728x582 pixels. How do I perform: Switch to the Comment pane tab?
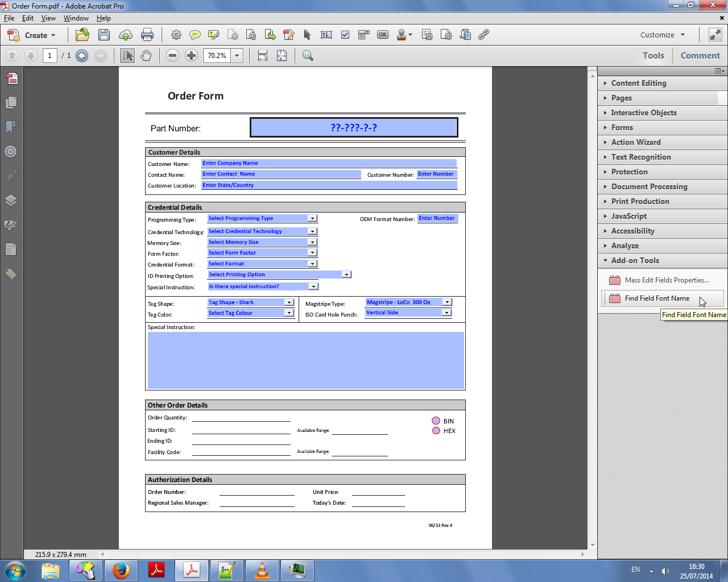coord(700,56)
